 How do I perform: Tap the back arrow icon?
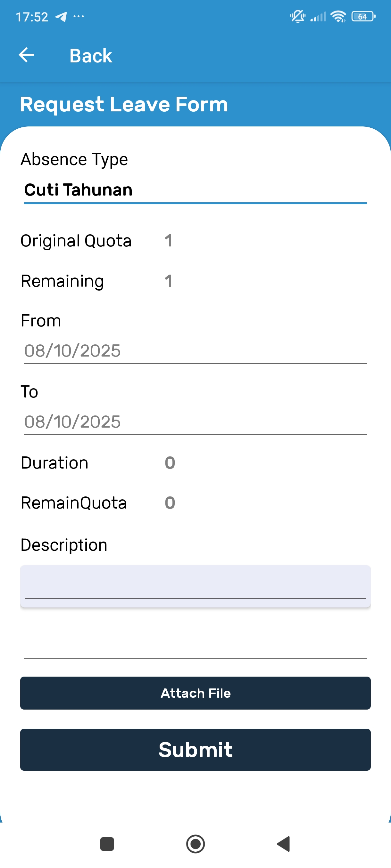tap(27, 55)
